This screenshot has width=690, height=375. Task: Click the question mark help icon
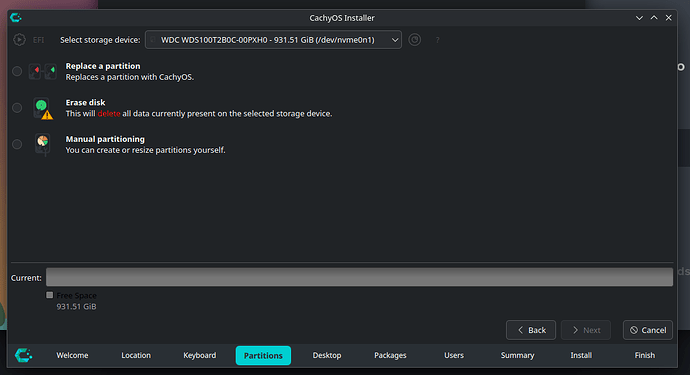[437, 40]
